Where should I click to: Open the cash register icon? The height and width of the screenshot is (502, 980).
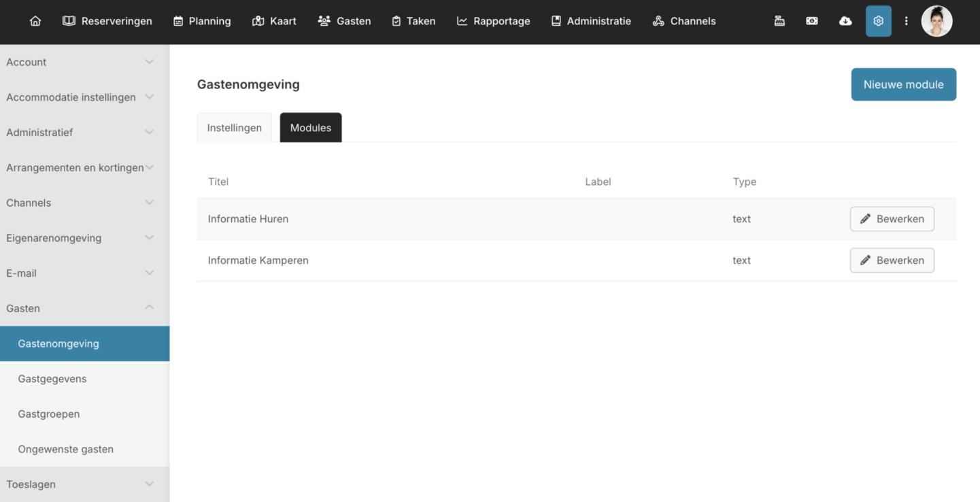[x=779, y=21]
